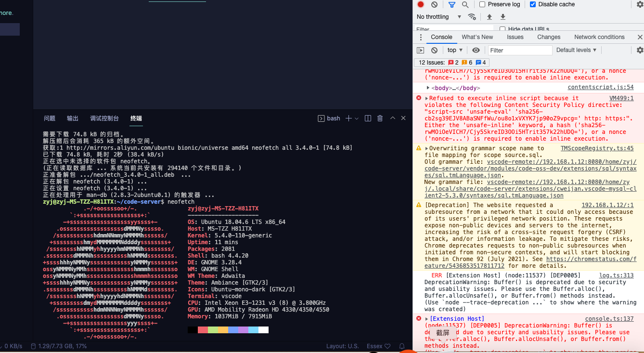Stop recording network log
This screenshot has height=353, width=644.
tap(420, 4)
